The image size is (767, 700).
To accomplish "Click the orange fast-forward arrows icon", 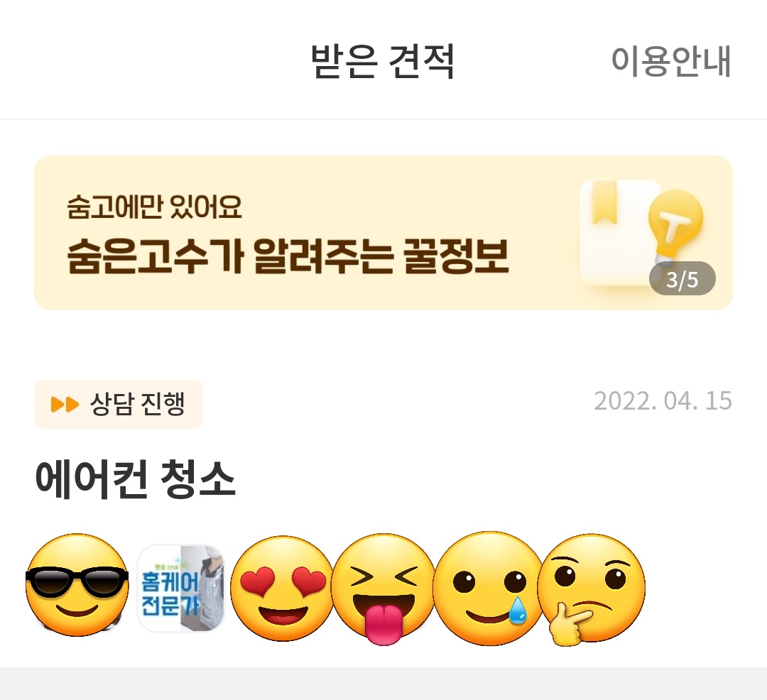I will coord(65,405).
